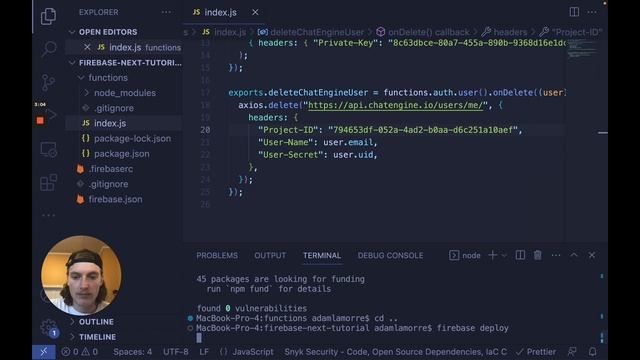Add a new terminal with plus icon
640x360 pixels.
pyautogui.click(x=493, y=255)
